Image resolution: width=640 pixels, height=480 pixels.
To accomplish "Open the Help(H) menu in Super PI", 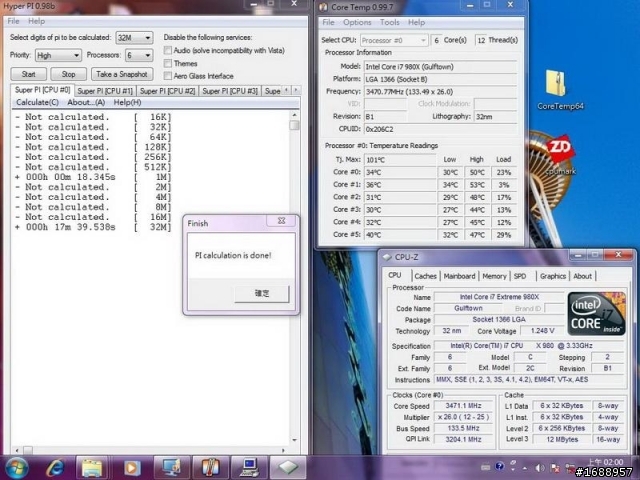I will pos(127,102).
